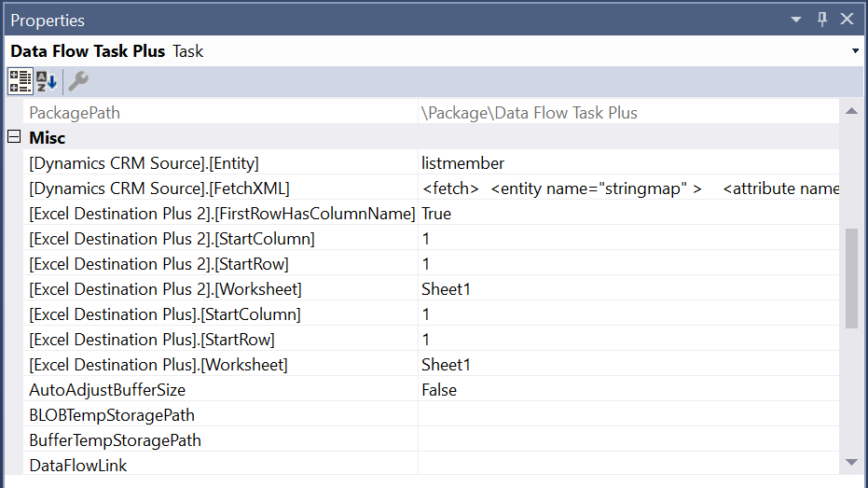Open Properties window position dropdown arrow
This screenshot has width=868, height=488.
(x=796, y=20)
